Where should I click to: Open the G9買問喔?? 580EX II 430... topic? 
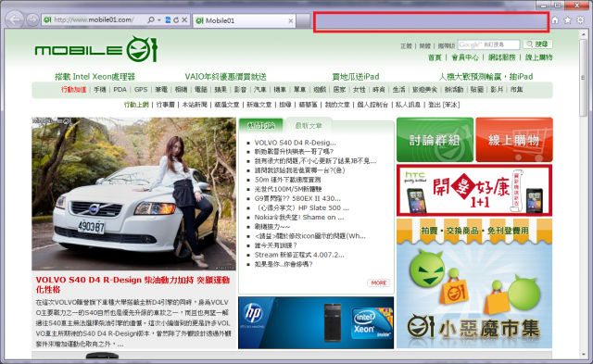coord(297,198)
